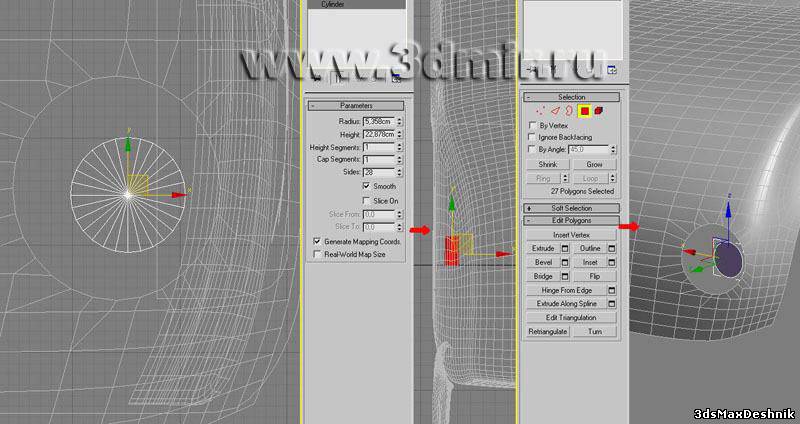The width and height of the screenshot is (800, 424).
Task: Click the Loop button
Action: [590, 179]
